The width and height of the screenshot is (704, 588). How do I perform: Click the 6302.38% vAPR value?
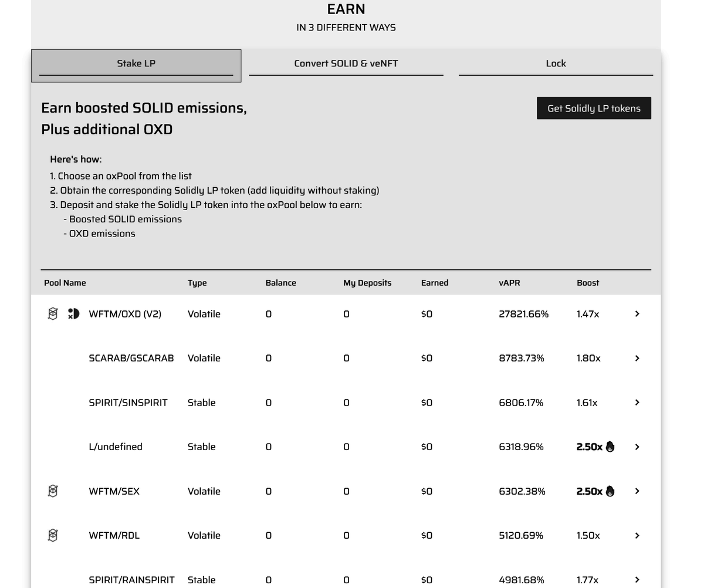522,491
